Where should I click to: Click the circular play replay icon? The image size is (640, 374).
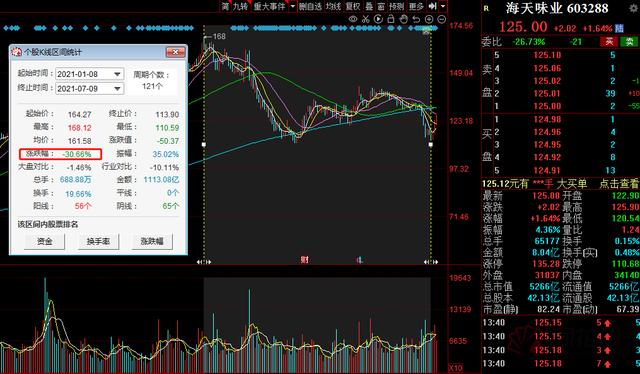coord(378,19)
